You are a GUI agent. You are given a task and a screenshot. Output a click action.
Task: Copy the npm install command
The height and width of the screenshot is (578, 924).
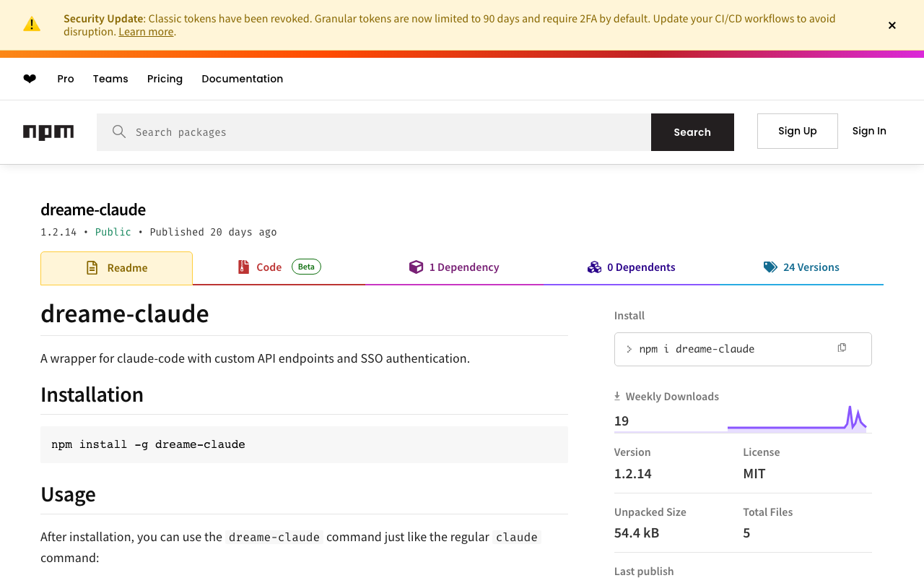coord(842,348)
